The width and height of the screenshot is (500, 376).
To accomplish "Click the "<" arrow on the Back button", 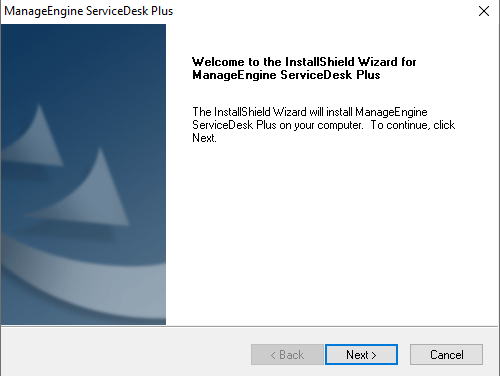I will tap(273, 355).
